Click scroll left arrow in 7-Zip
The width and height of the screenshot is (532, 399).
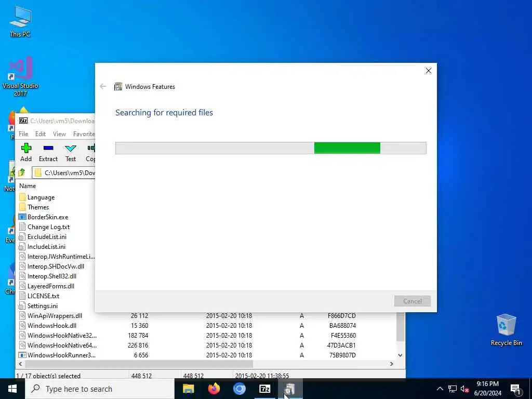click(20, 364)
